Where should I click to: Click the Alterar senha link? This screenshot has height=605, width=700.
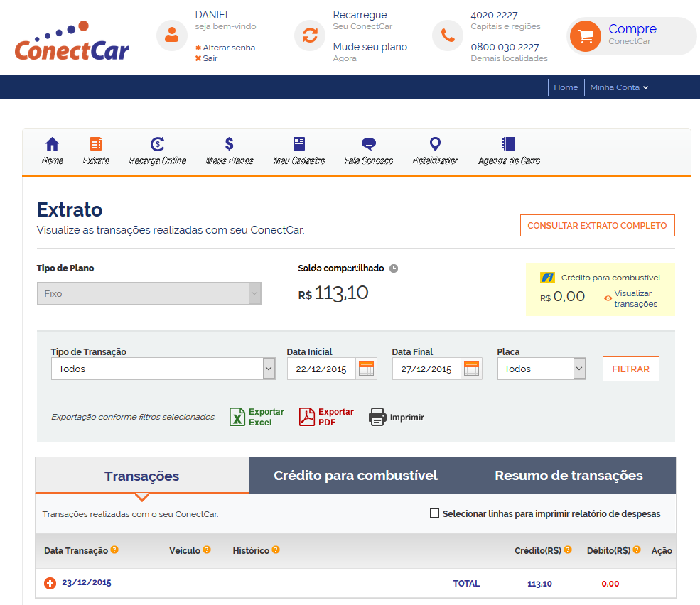pyautogui.click(x=225, y=48)
